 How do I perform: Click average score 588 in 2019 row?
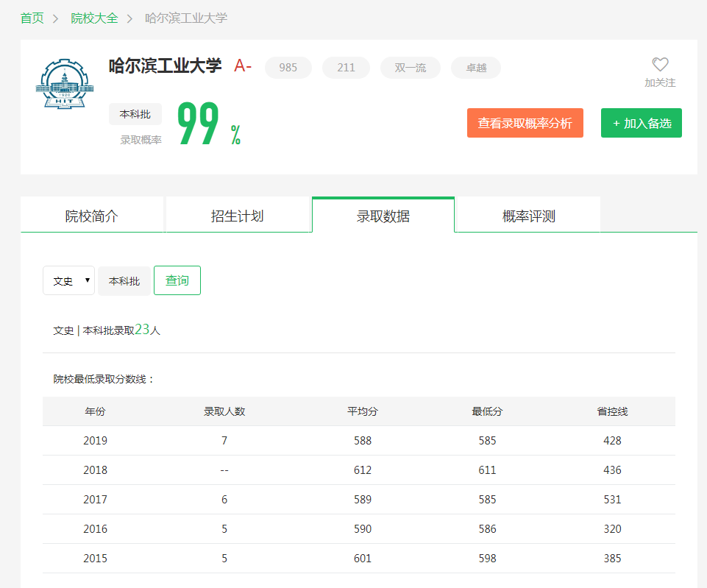tap(363, 441)
